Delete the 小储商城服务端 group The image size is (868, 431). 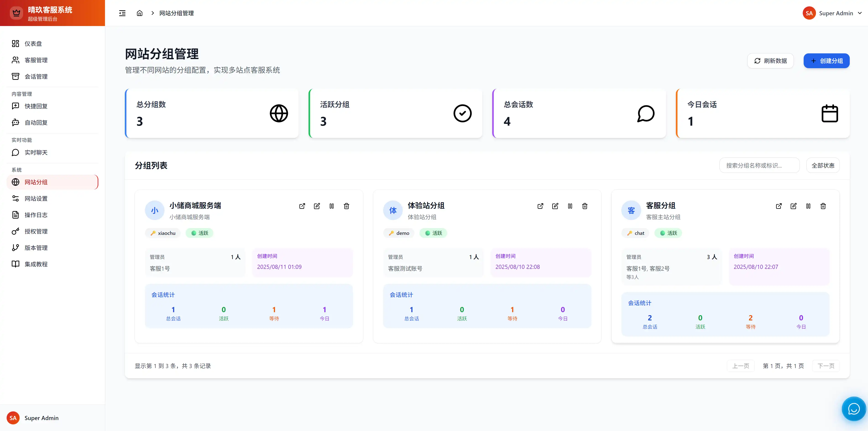tap(346, 206)
